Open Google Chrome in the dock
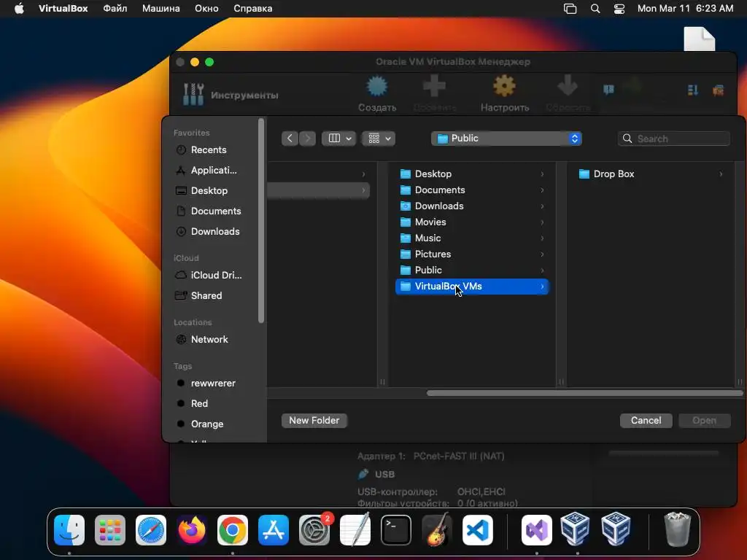The image size is (747, 560). click(233, 529)
